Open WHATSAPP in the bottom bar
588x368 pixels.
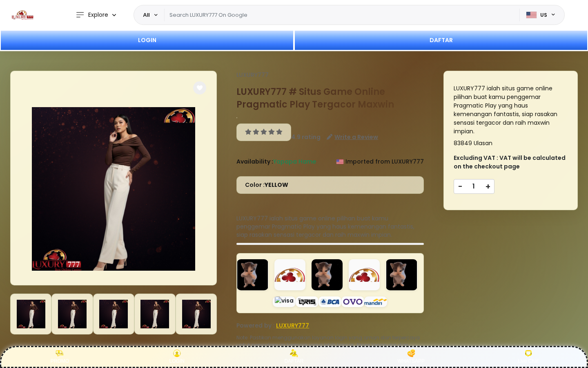(411, 357)
